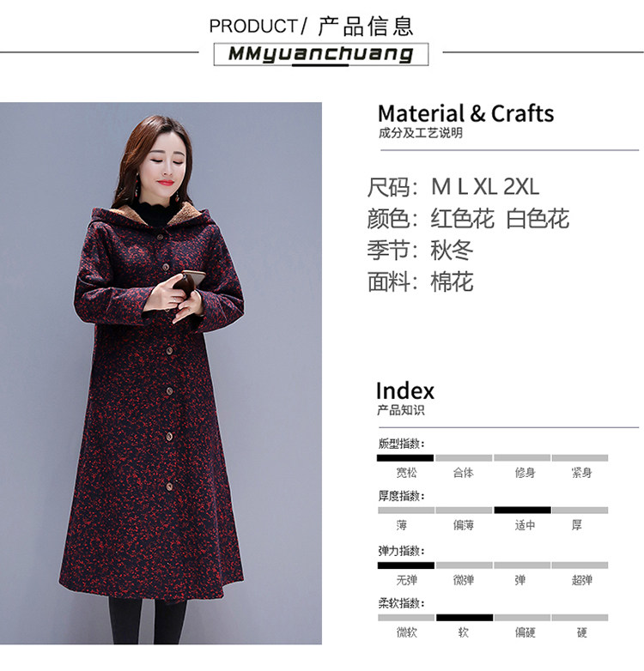Screen dimensions: 644x671
Task: Click the 厚 thickness segment
Action: (580, 510)
